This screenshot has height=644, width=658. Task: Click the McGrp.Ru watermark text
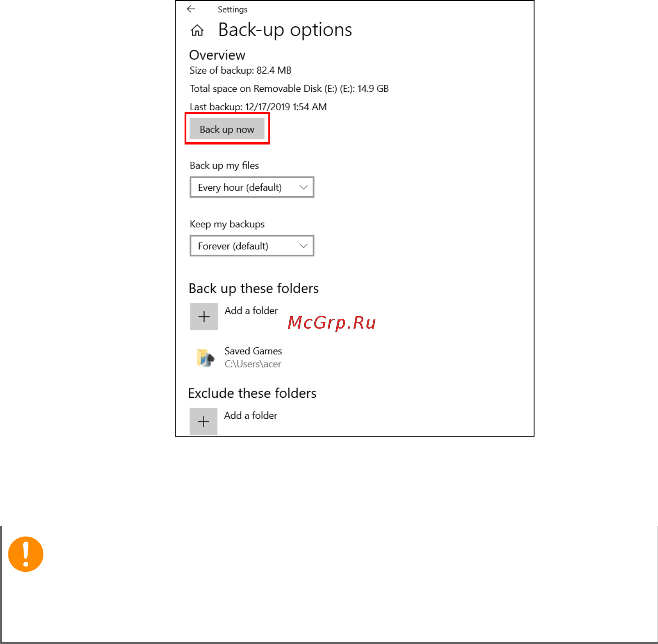pyautogui.click(x=332, y=322)
